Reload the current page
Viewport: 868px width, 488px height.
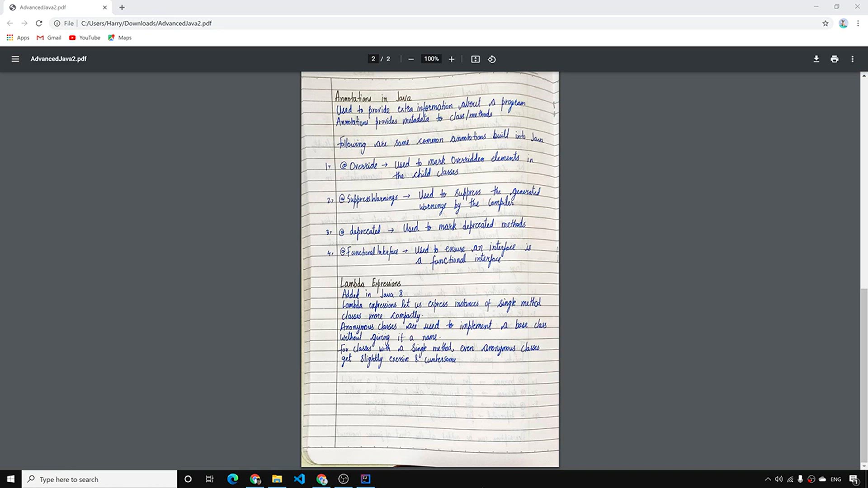39,23
